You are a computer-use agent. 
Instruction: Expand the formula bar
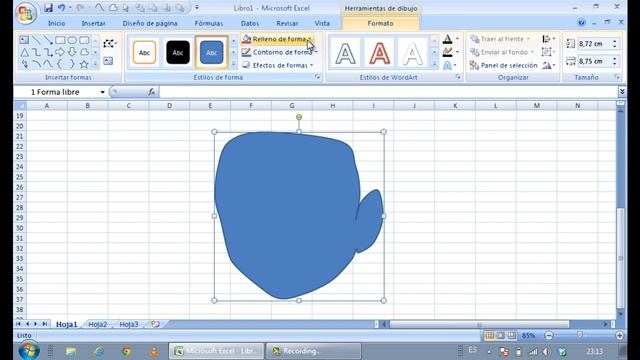point(622,92)
